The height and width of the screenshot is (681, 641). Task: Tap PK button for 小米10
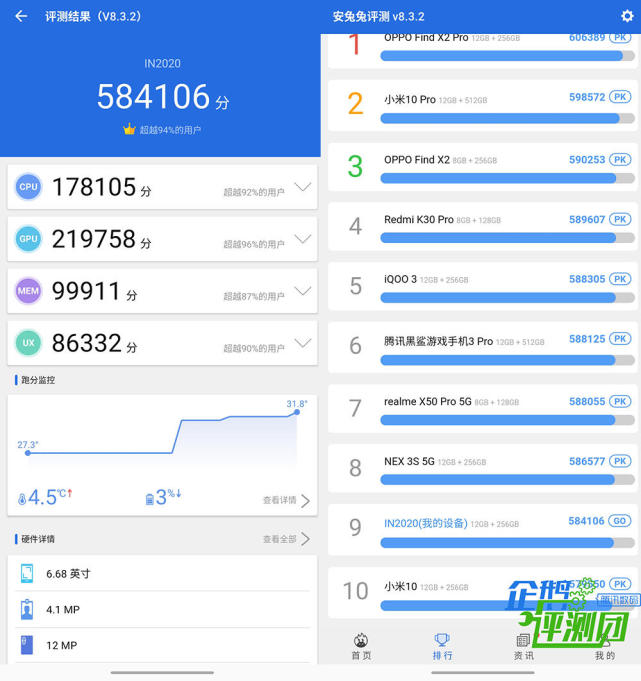tap(620, 583)
